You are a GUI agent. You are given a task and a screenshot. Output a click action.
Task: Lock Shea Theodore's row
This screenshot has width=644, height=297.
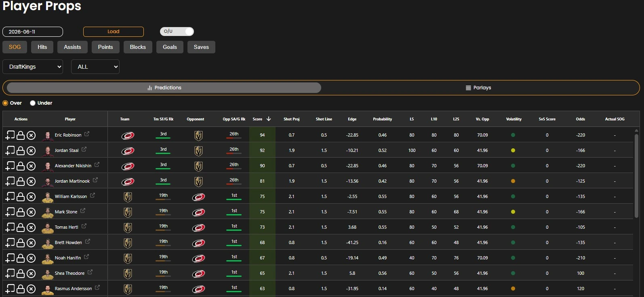tap(21, 273)
